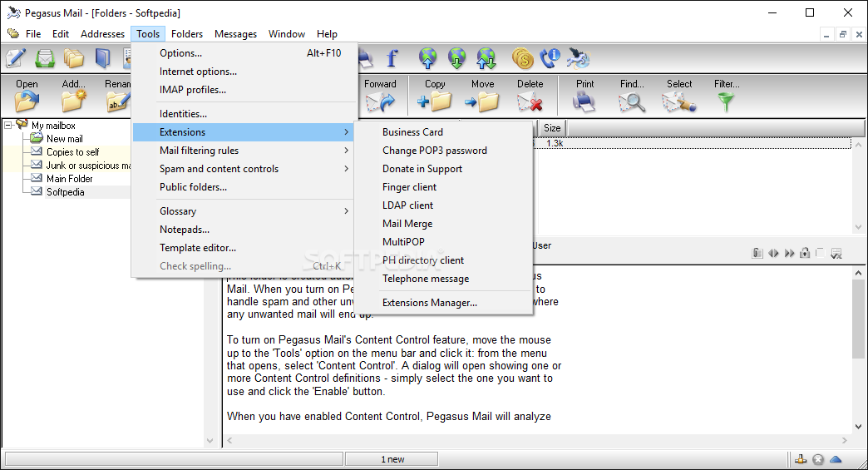Open the mail folders stack icon

pos(74,58)
